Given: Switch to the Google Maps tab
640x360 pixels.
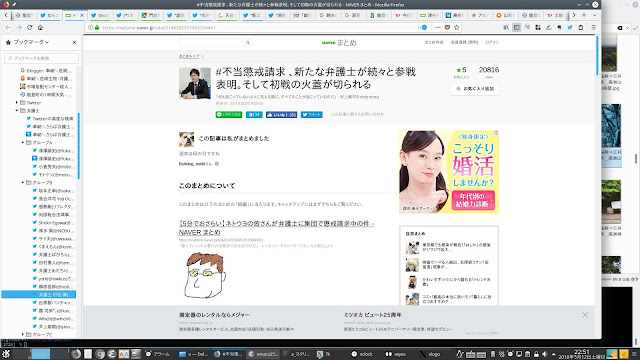Looking at the screenshot, I should click(x=151, y=15).
